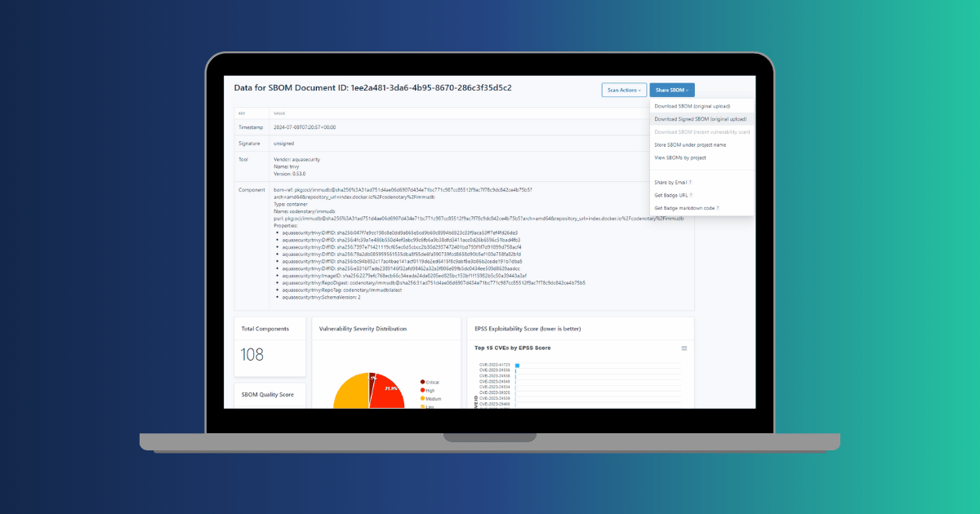Open the Scan Actions dropdown
Viewport: 980px width, 514px height.
(624, 90)
